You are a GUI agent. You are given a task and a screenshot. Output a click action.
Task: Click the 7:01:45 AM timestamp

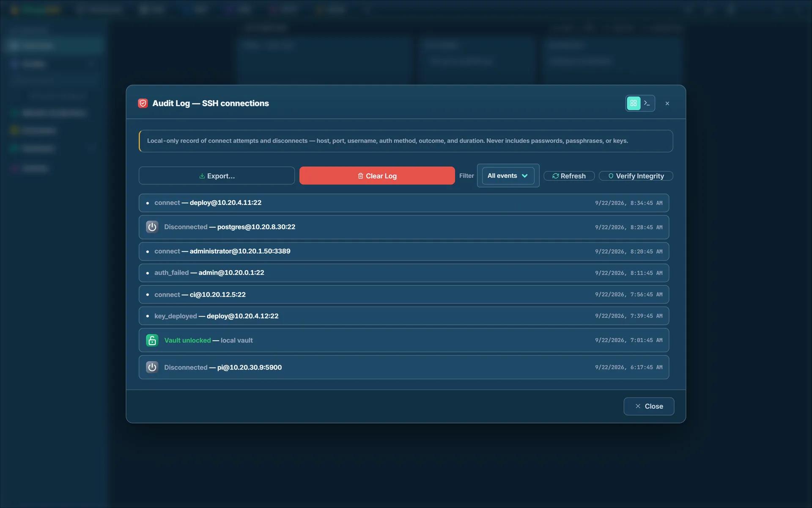(x=628, y=340)
